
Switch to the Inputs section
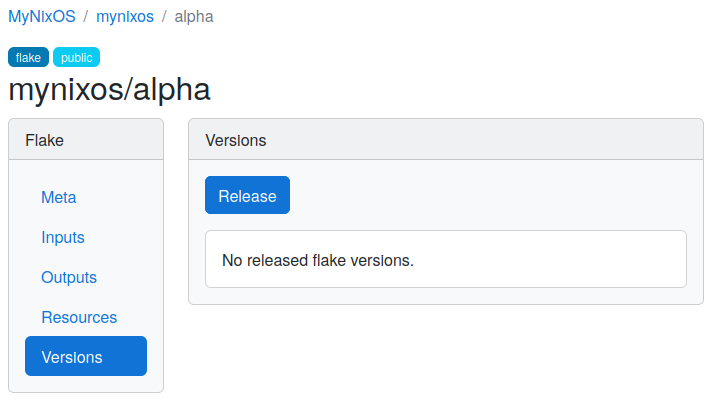pos(63,237)
